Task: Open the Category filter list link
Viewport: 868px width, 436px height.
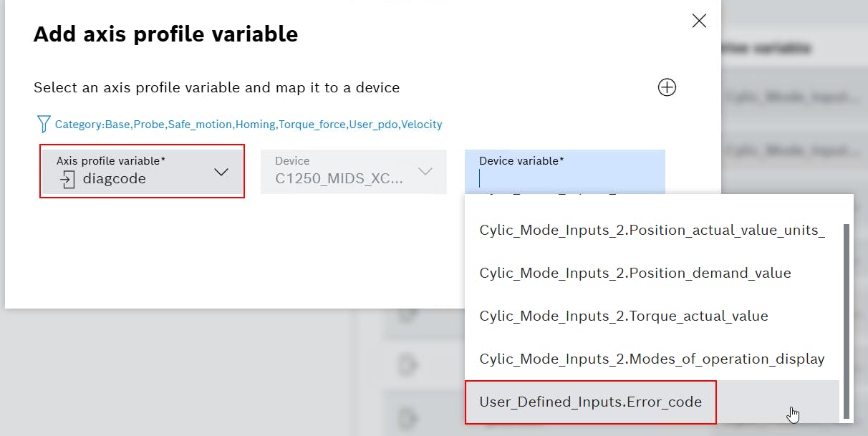Action: click(x=249, y=125)
